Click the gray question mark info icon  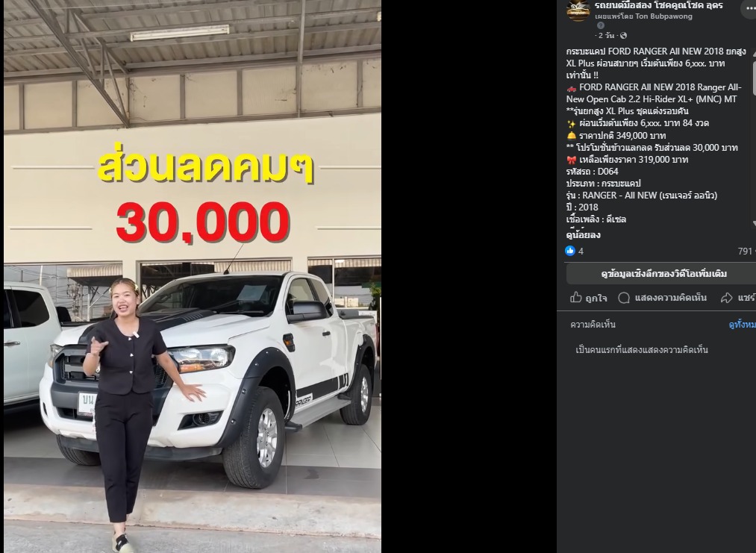coord(600,25)
